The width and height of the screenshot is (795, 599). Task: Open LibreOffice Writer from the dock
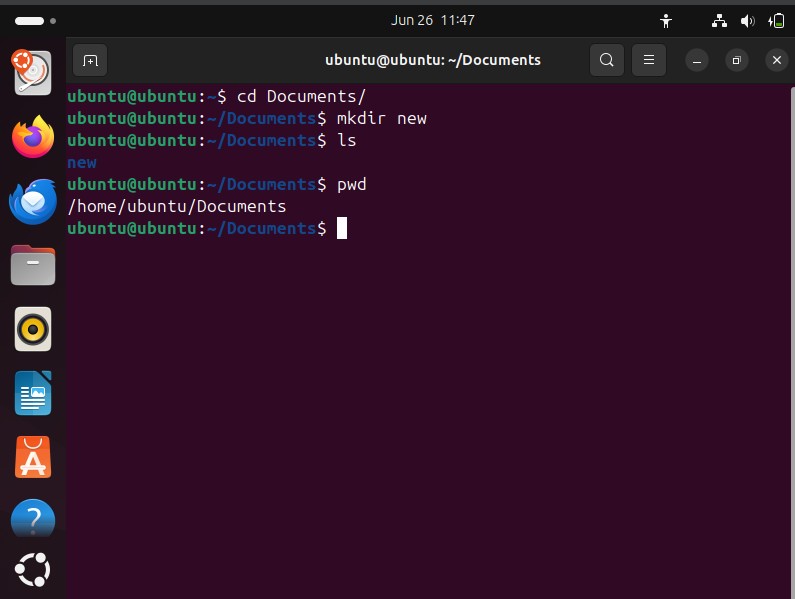[33, 394]
